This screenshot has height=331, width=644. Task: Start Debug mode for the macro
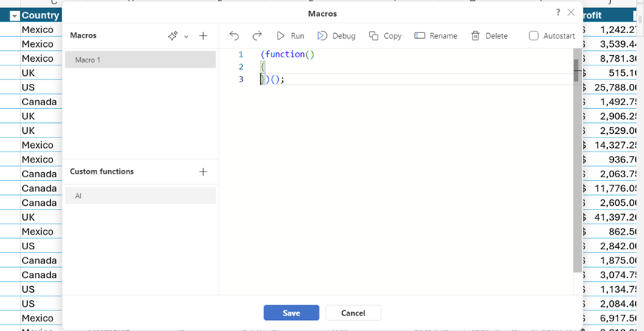tap(336, 36)
